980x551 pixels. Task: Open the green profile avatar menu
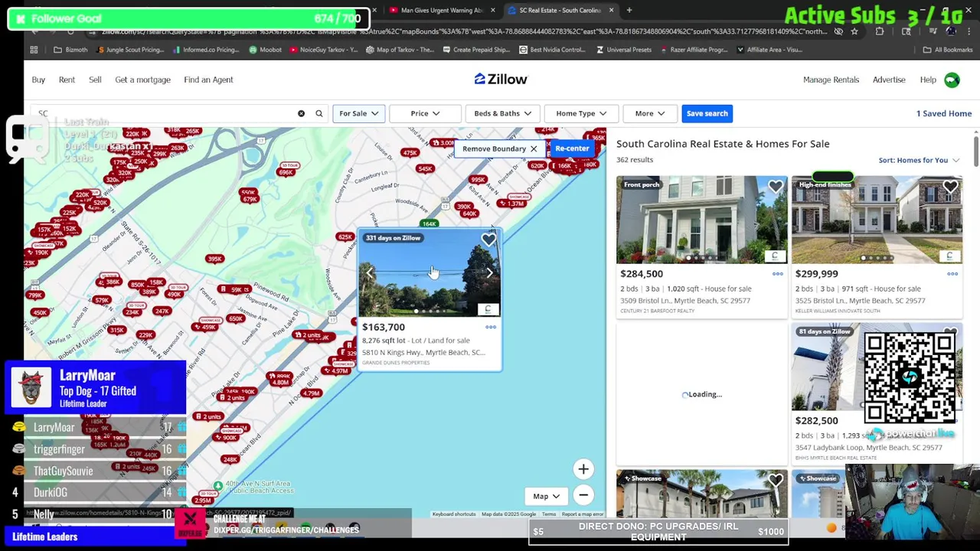pyautogui.click(x=952, y=80)
